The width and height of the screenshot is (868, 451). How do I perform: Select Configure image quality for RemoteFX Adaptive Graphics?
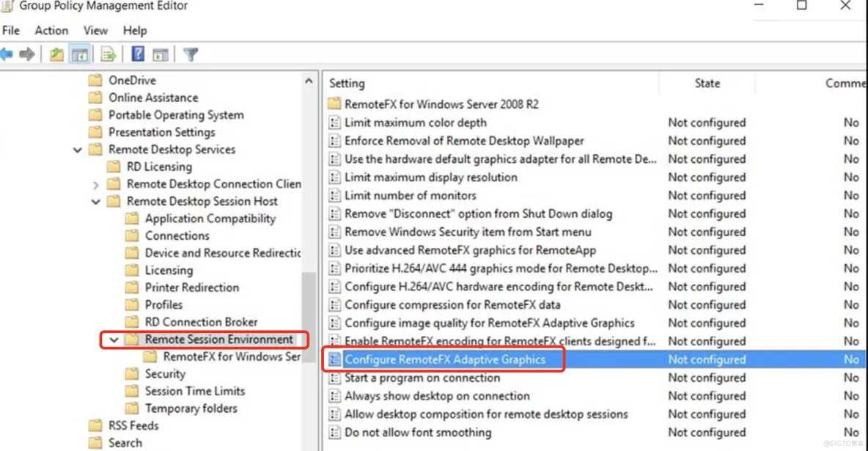(490, 323)
